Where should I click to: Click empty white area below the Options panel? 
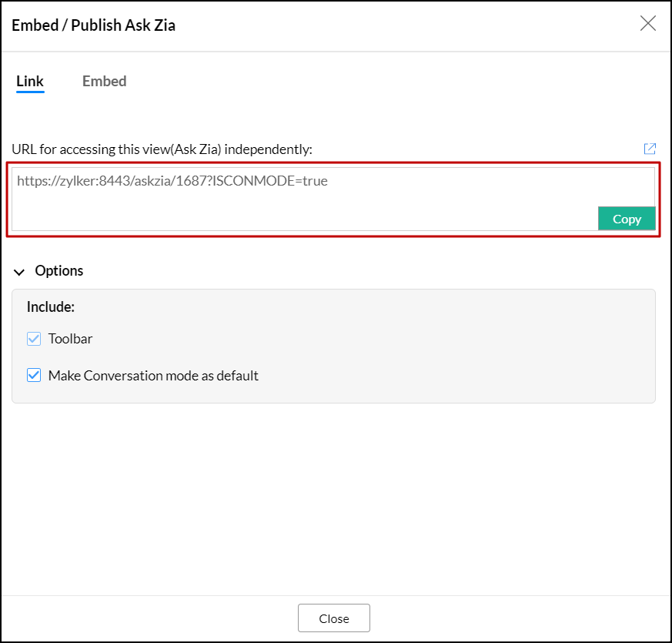[x=336, y=501]
